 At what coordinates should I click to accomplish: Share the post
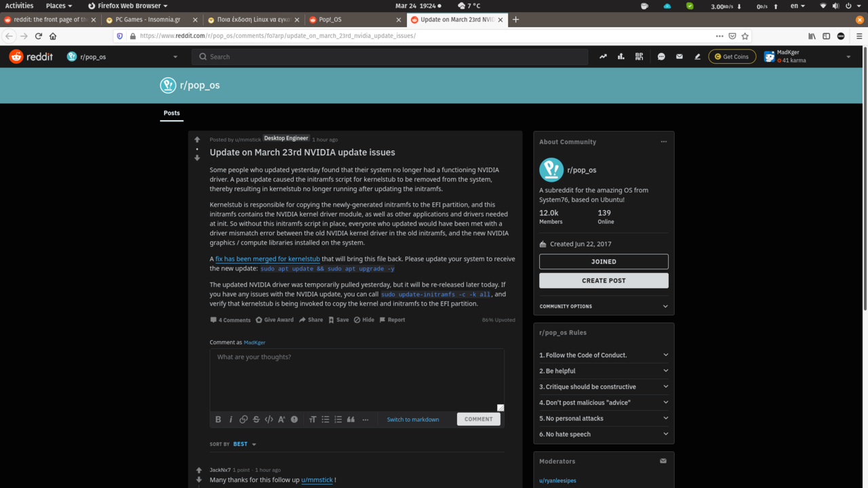coord(311,320)
